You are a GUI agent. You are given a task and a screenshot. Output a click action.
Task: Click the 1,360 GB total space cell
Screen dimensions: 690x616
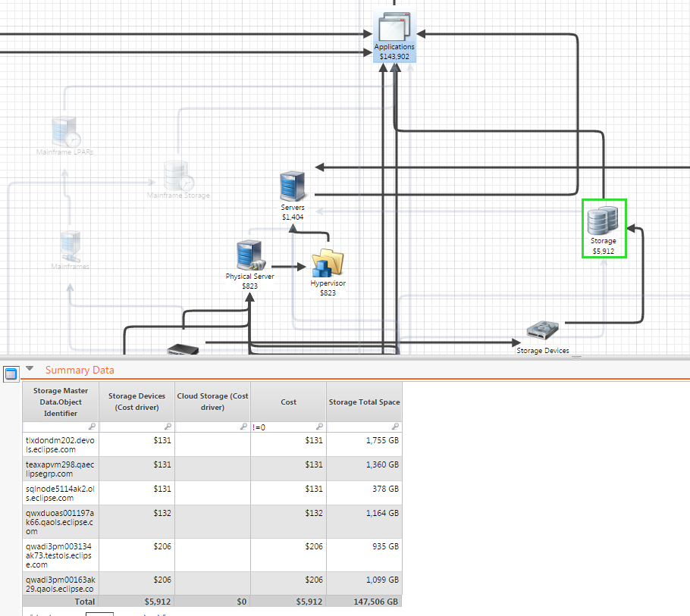point(365,469)
